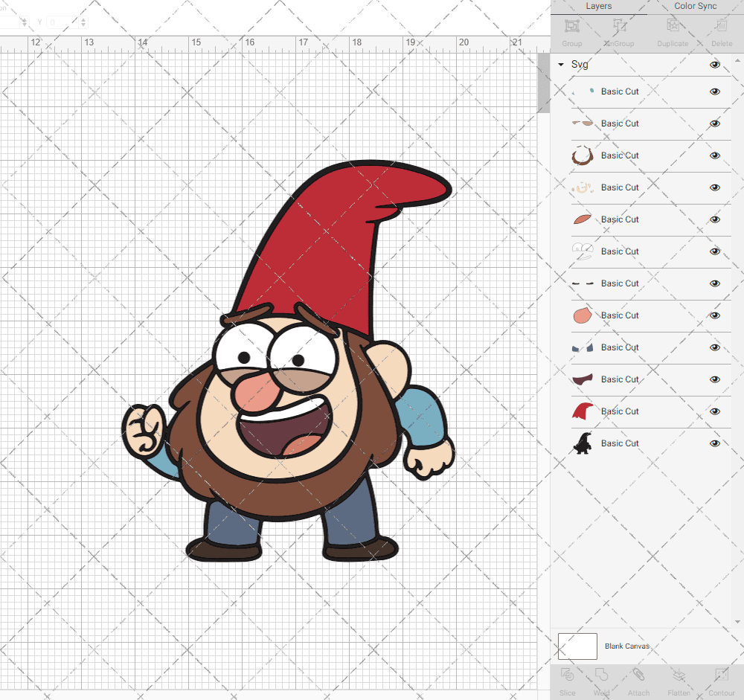Image resolution: width=744 pixels, height=700 pixels.
Task: Click the Blank Canvas label
Action: coord(626,646)
